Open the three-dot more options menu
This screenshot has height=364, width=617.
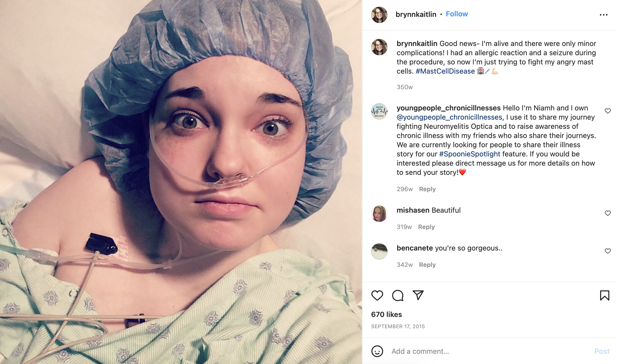coord(604,15)
